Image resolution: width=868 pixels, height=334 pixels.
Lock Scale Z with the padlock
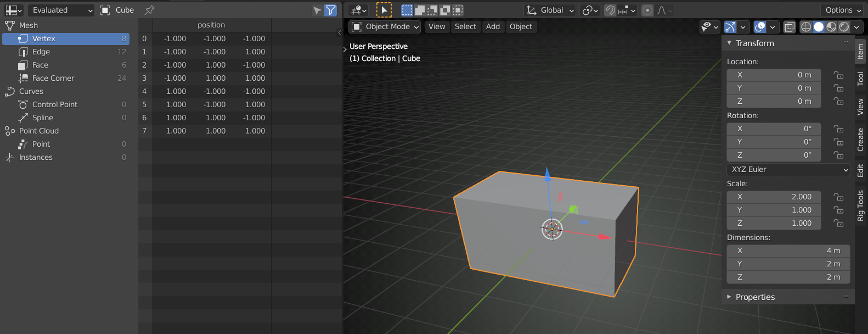838,223
